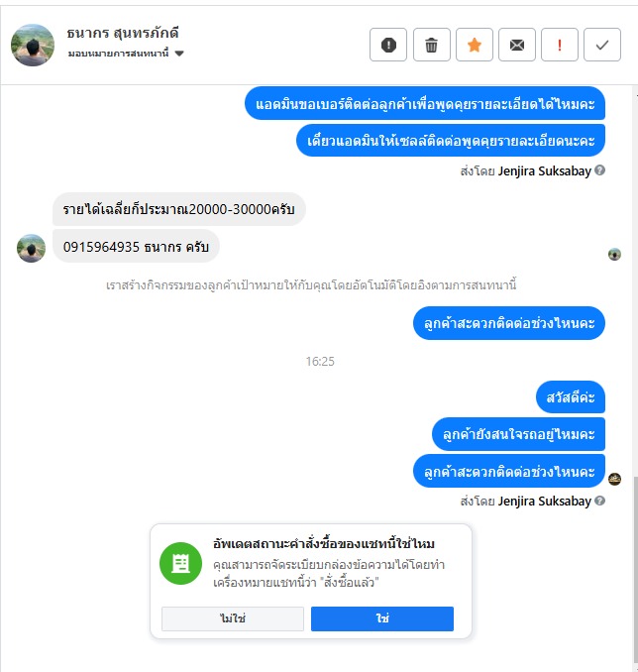Click the ไม่ใช่ button in the order prompt
This screenshot has height=672, width=638.
[233, 618]
